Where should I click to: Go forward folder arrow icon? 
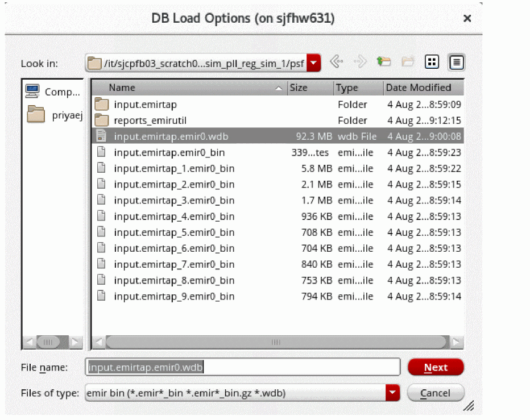(x=361, y=62)
